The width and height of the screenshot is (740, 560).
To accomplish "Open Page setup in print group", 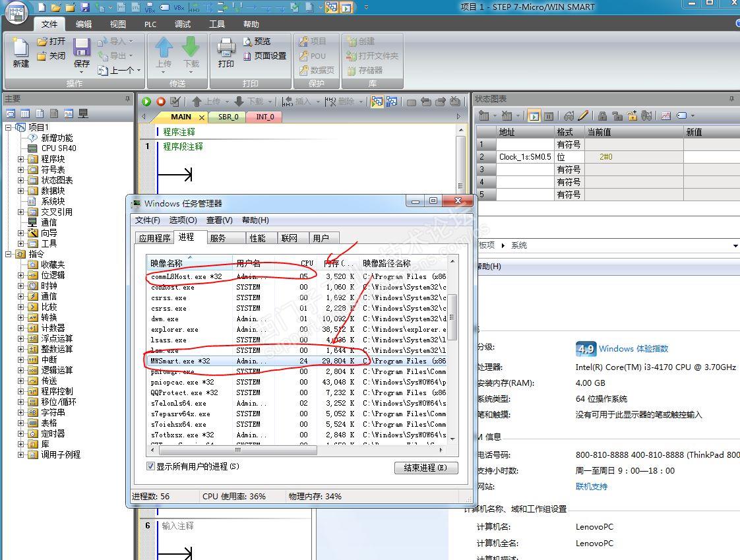I will pyautogui.click(x=264, y=55).
